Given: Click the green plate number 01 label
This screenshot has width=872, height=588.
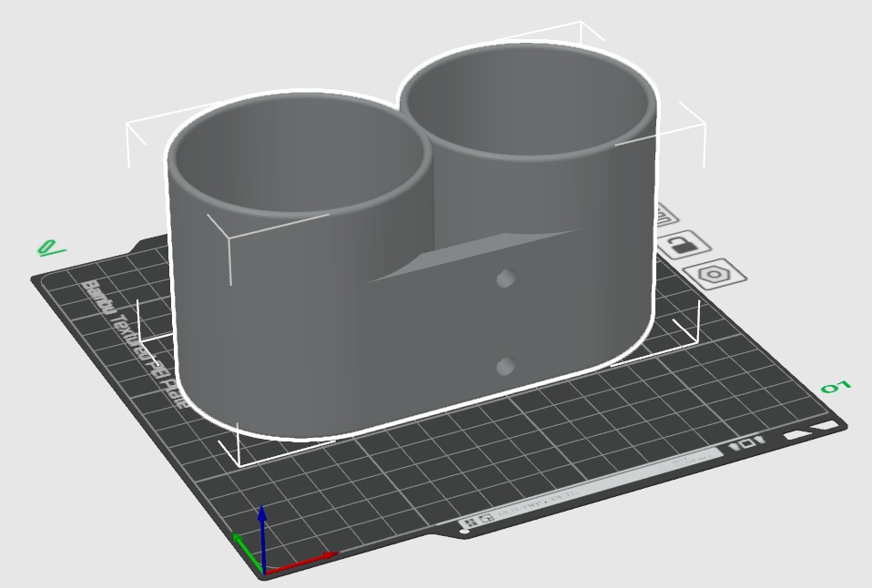Looking at the screenshot, I should (836, 387).
